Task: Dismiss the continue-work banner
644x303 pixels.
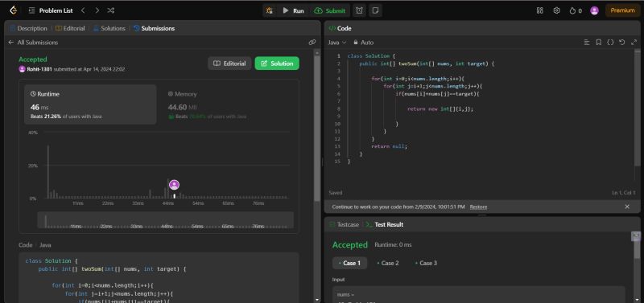Action: tap(627, 207)
